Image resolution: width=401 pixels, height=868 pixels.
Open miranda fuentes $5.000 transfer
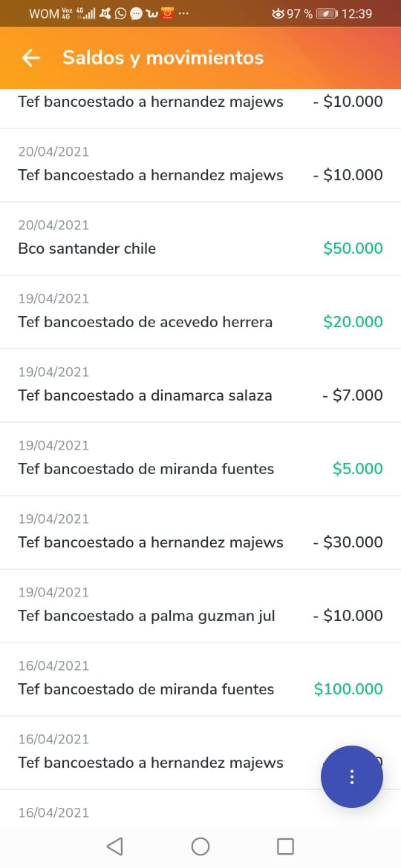[x=200, y=459]
